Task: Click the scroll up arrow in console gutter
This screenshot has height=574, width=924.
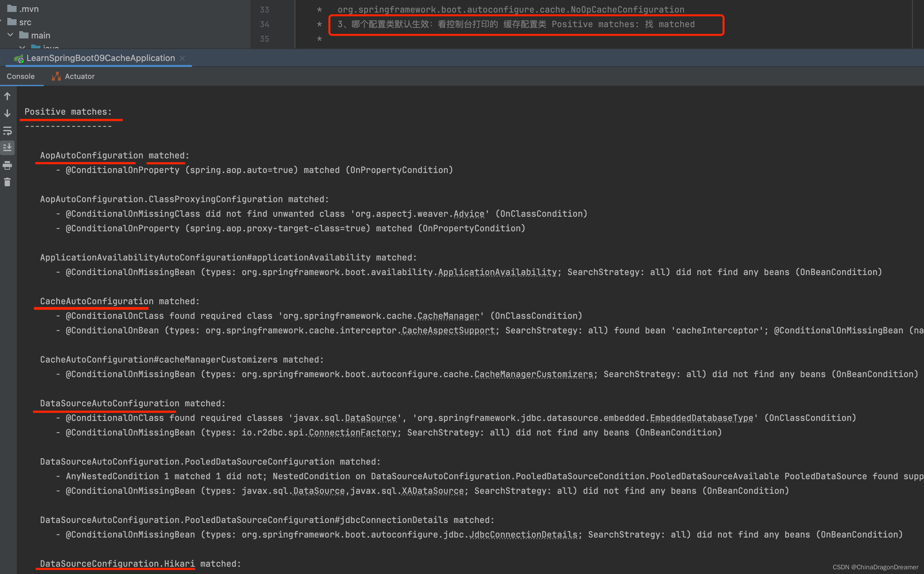Action: (x=7, y=96)
